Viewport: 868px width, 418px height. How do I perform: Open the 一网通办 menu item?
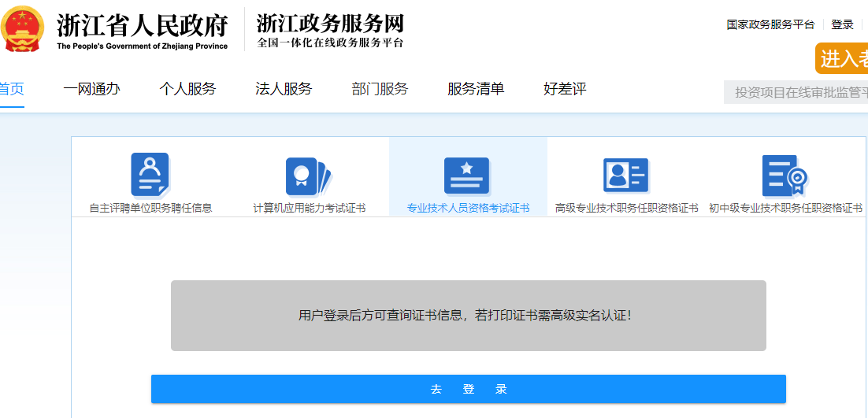coord(92,88)
